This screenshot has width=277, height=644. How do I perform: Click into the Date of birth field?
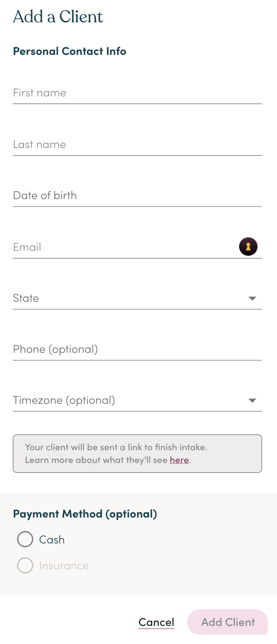pyautogui.click(x=137, y=196)
